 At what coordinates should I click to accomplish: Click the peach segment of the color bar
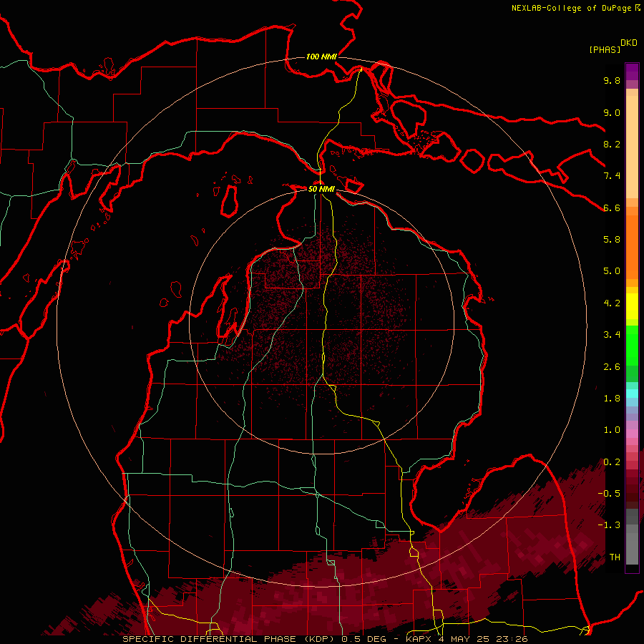pos(632,147)
